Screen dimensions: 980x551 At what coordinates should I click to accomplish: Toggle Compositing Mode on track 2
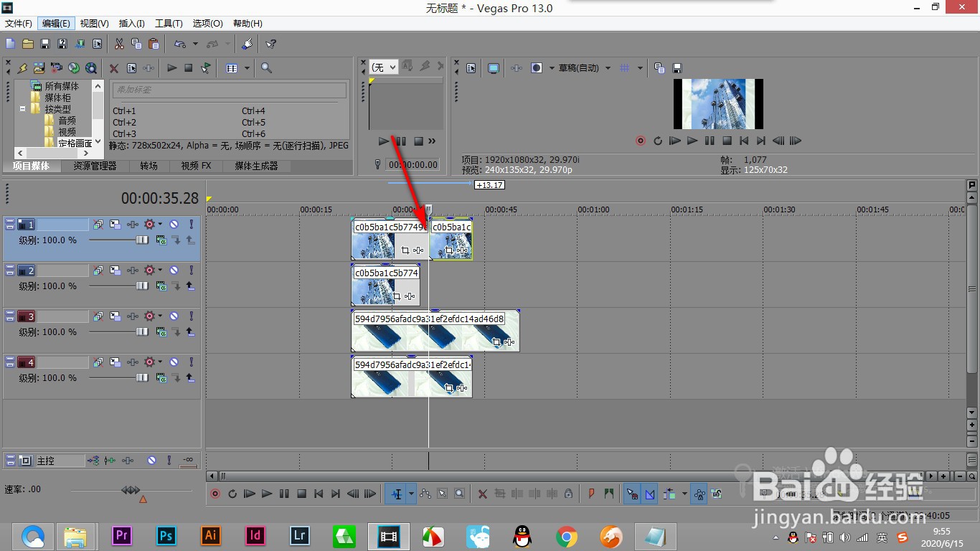pyautogui.click(x=161, y=286)
